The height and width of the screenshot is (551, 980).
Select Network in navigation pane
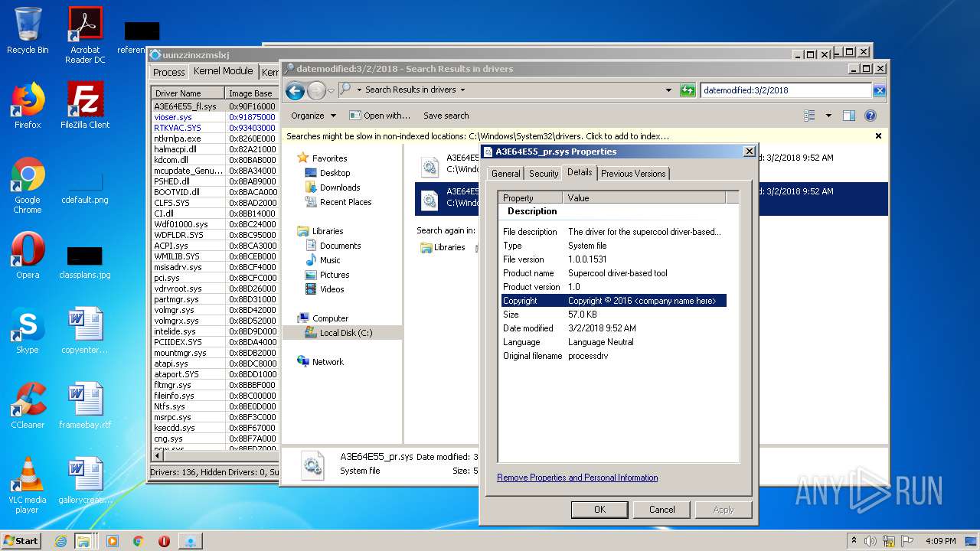328,362
